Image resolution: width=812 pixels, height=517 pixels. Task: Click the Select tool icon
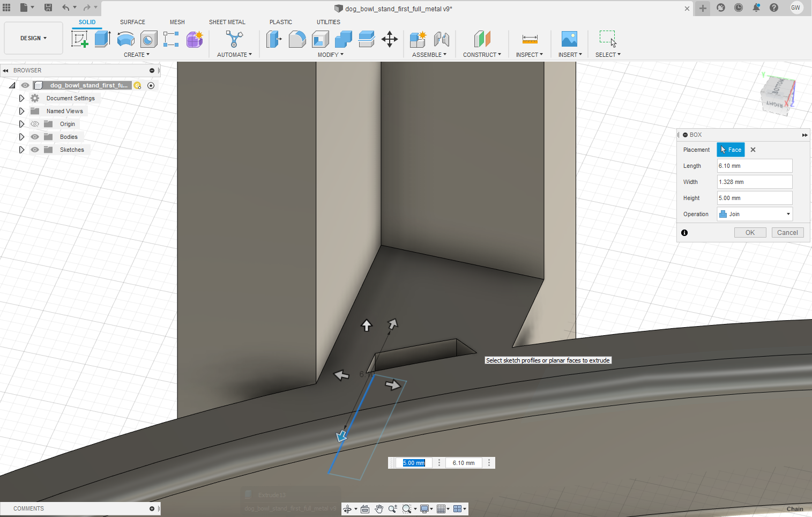[608, 39]
